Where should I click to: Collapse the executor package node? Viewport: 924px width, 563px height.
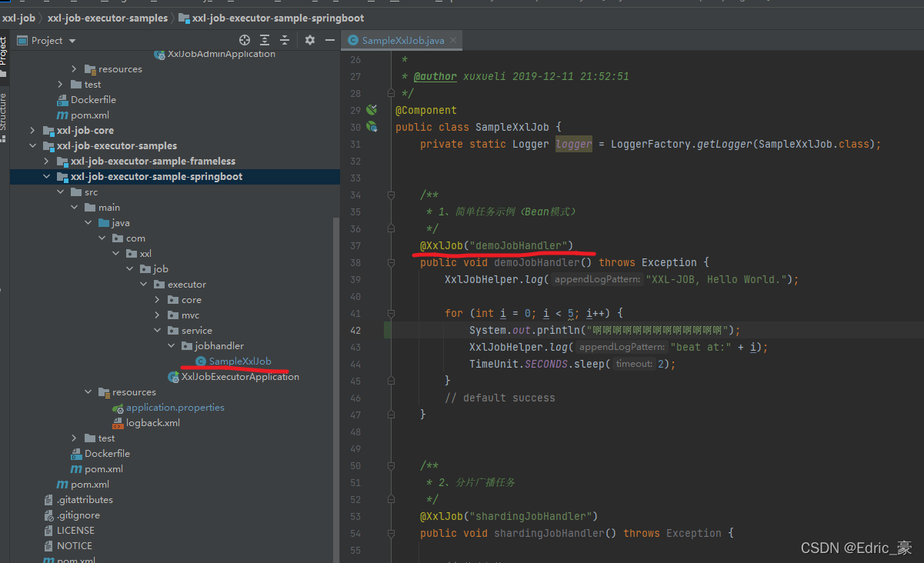143,285
